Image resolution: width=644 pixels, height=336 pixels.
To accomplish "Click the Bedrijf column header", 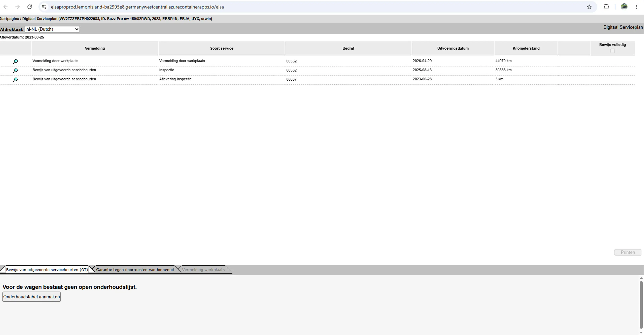I will point(348,48).
